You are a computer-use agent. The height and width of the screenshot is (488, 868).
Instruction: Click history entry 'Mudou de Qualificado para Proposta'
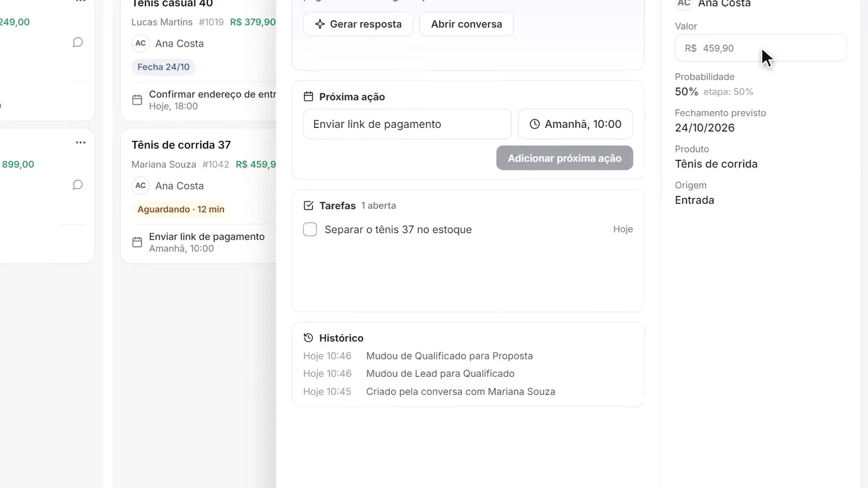449,356
